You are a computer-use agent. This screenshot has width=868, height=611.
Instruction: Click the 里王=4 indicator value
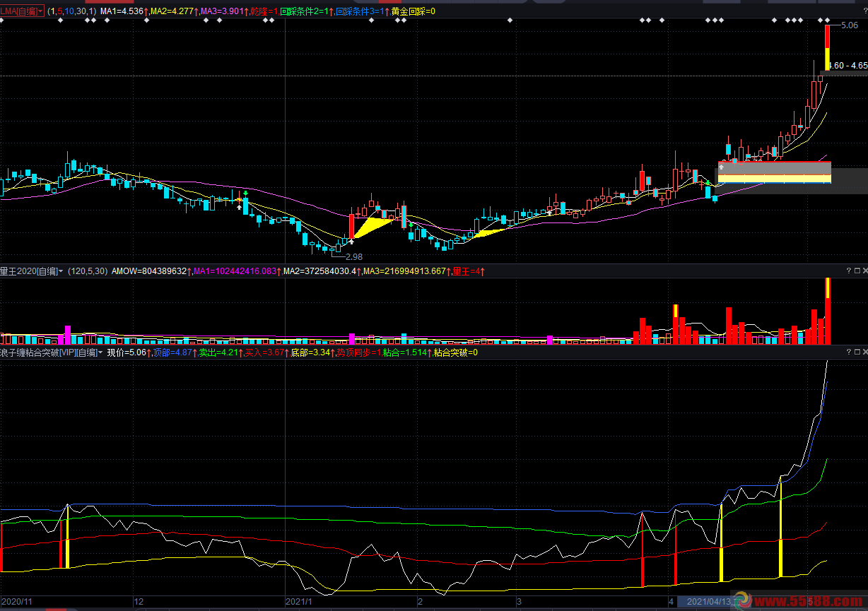[466, 271]
